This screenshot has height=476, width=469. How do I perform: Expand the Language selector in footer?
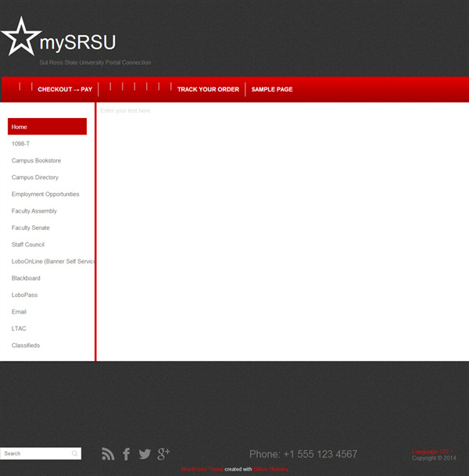pyautogui.click(x=433, y=452)
